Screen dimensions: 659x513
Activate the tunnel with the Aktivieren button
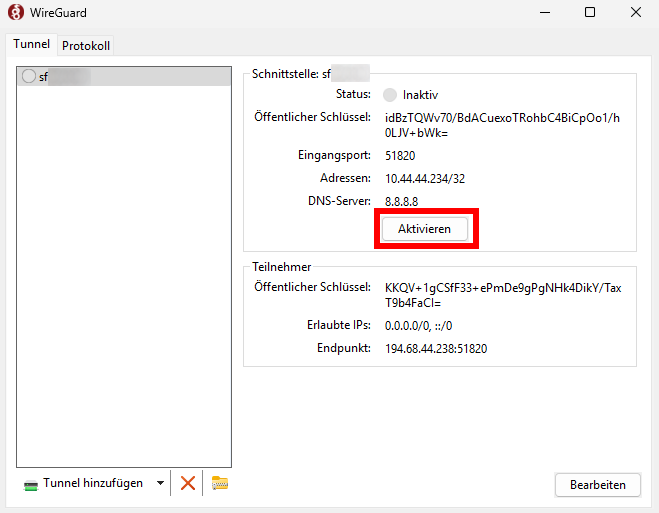tap(424, 229)
